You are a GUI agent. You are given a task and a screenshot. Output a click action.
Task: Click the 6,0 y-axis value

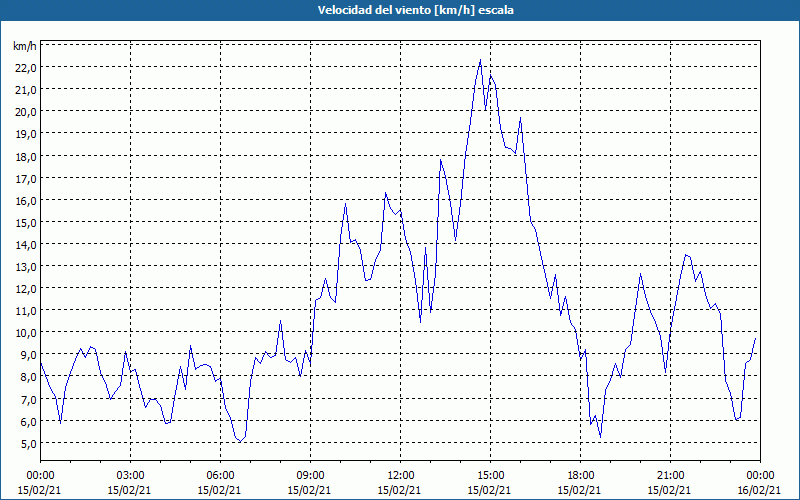click(x=29, y=422)
